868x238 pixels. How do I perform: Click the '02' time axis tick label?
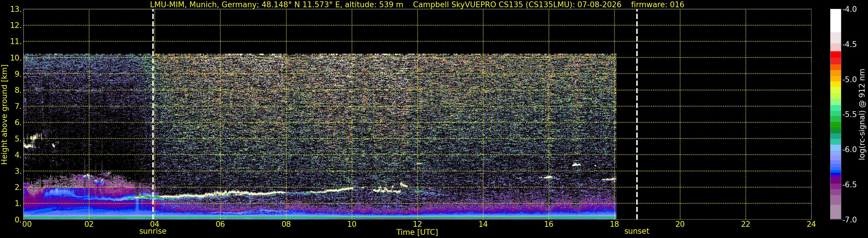click(89, 224)
